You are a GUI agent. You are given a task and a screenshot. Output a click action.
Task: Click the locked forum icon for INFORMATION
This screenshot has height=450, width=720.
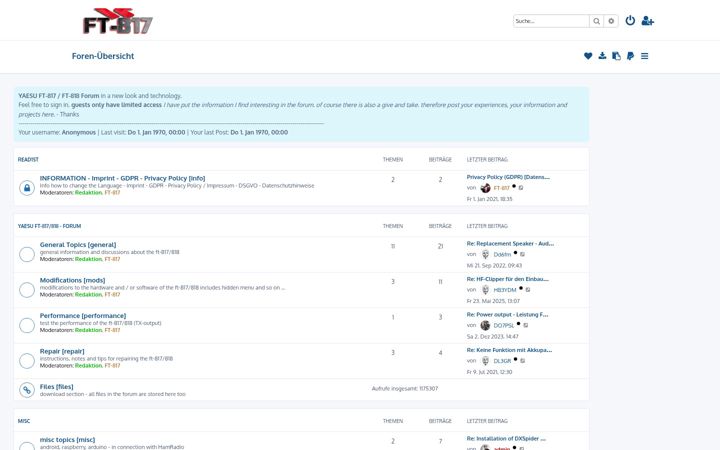coord(27,188)
